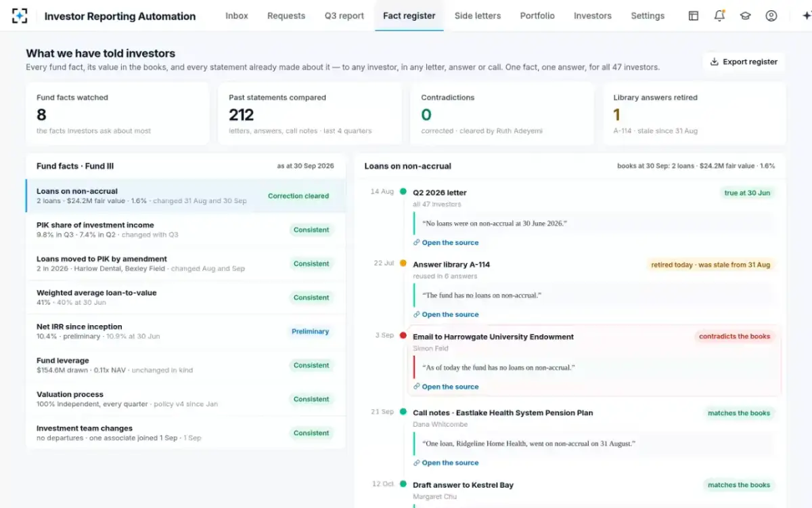Open the Library answers retired card

tap(695, 114)
